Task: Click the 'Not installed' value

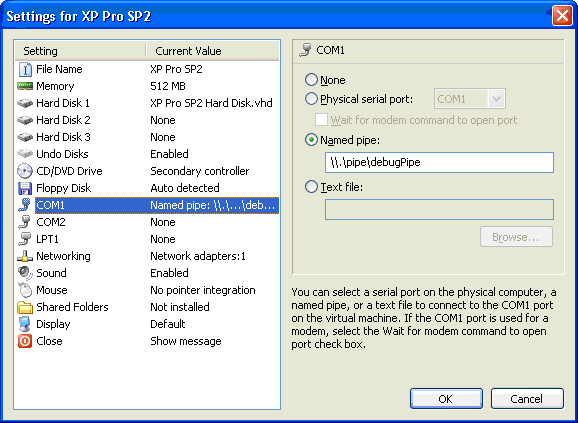Action: tap(180, 307)
